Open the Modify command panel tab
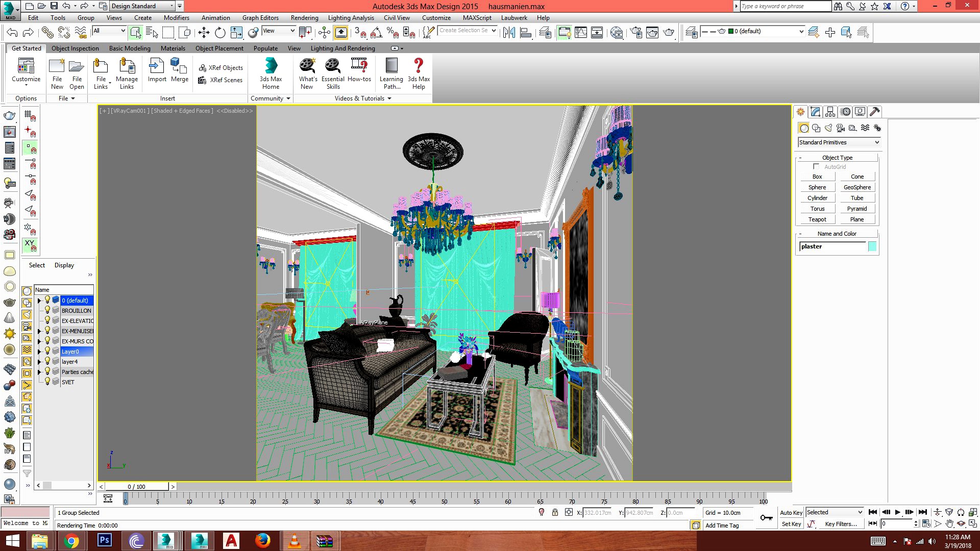The width and height of the screenshot is (980, 551). (x=815, y=112)
